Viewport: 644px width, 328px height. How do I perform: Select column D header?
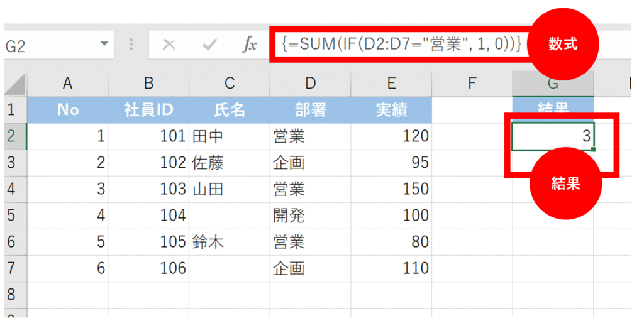pos(311,83)
